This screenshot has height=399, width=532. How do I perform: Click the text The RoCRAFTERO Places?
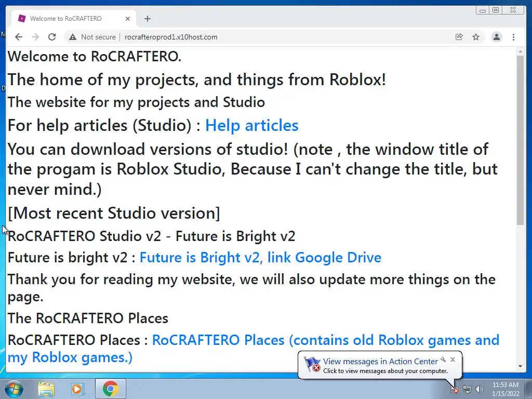pos(88,318)
